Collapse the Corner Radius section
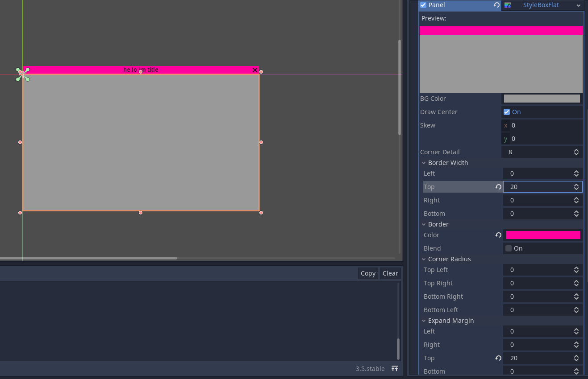This screenshot has width=588, height=379. [x=424, y=259]
